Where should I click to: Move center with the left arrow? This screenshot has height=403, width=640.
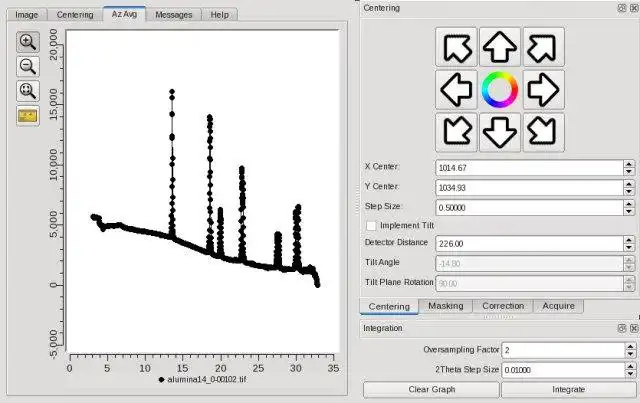[456, 90]
